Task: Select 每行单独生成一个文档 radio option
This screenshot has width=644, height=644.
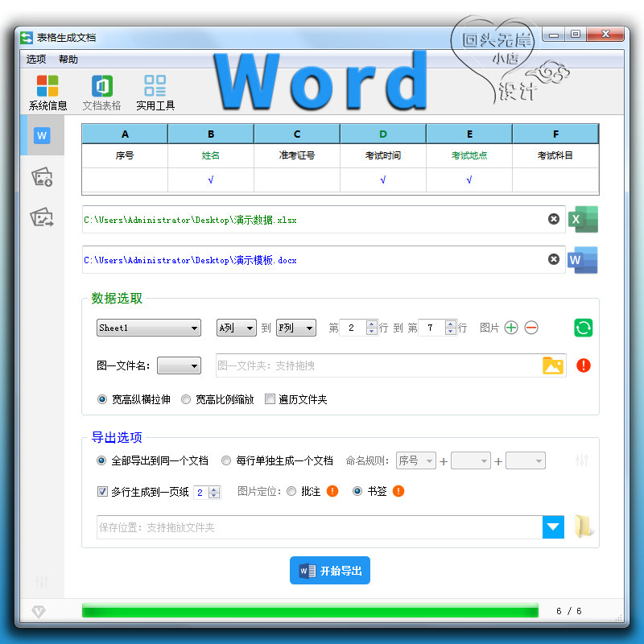Action: point(226,460)
